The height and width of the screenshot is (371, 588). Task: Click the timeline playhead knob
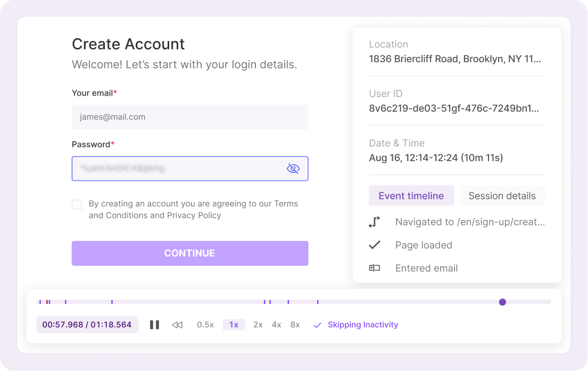(502, 302)
